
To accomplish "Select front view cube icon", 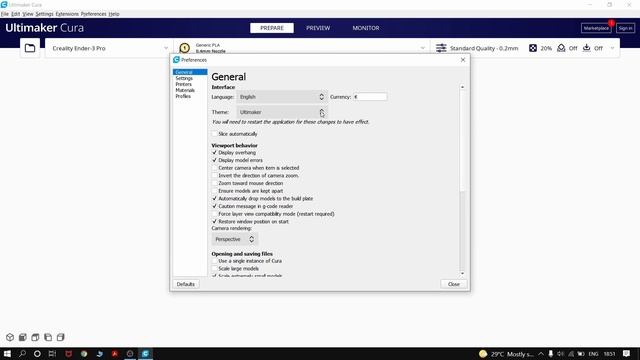I will [x=23, y=337].
